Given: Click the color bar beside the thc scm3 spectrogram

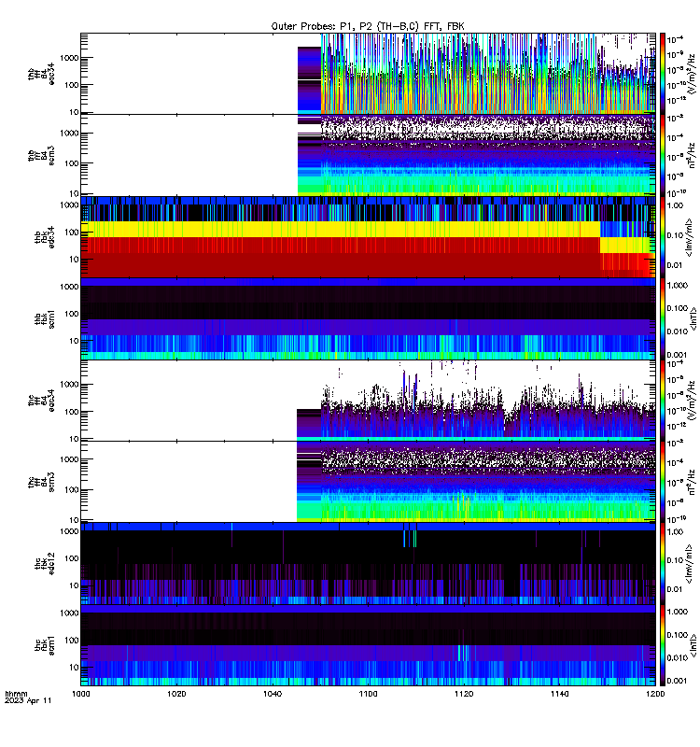Looking at the screenshot, I should pos(663,482).
